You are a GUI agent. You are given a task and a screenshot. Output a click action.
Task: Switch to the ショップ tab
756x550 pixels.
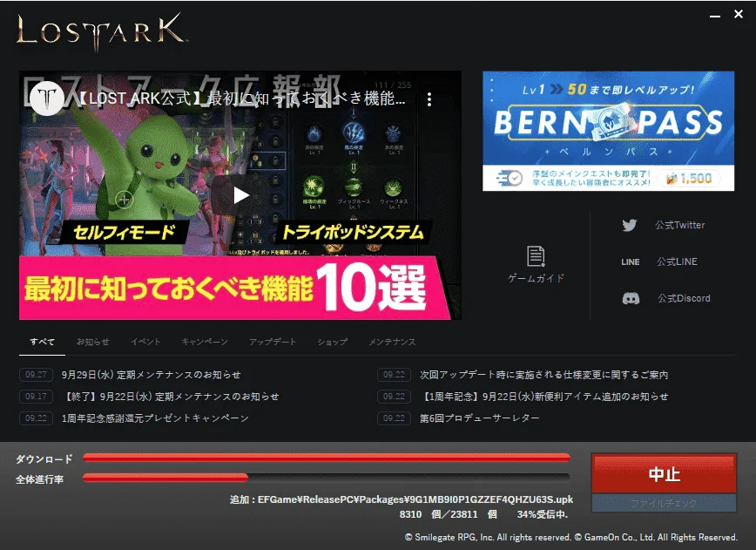pos(332,342)
